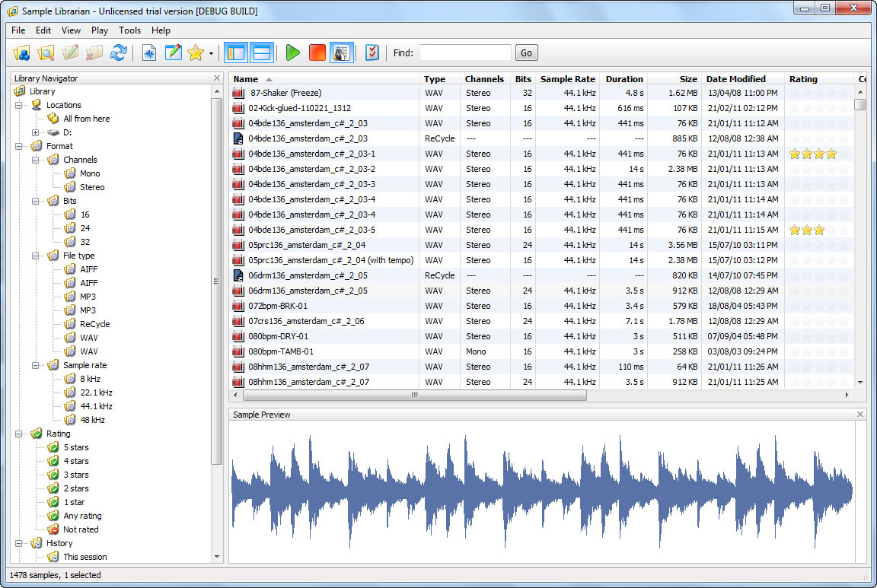This screenshot has width=877, height=588.
Task: Click the star rating of 04bde136_amsterdam_c#_2_03-5
Action: (818, 230)
